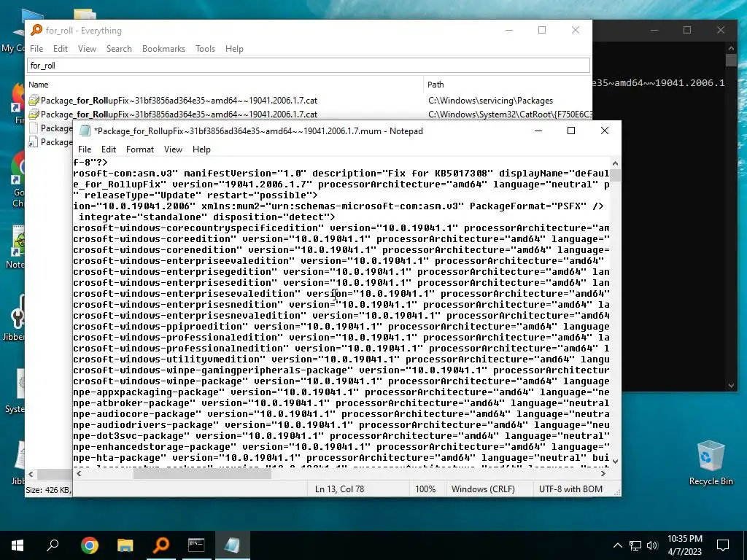Click command prompt scrollbar up arrow

tap(731, 48)
